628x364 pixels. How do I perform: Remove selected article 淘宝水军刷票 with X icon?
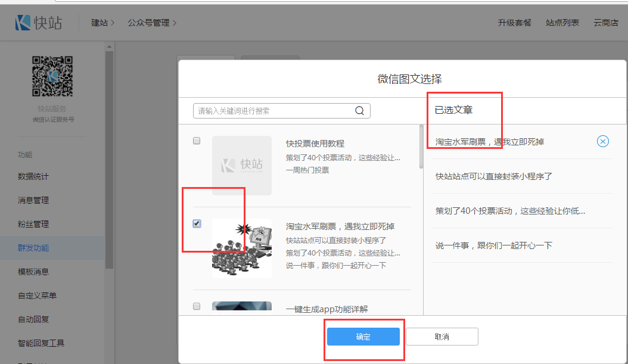point(602,141)
